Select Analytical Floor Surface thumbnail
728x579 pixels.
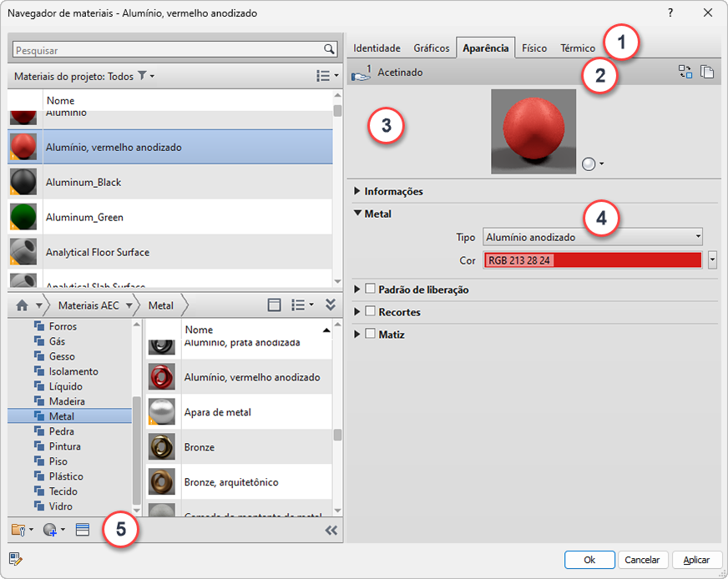23,252
